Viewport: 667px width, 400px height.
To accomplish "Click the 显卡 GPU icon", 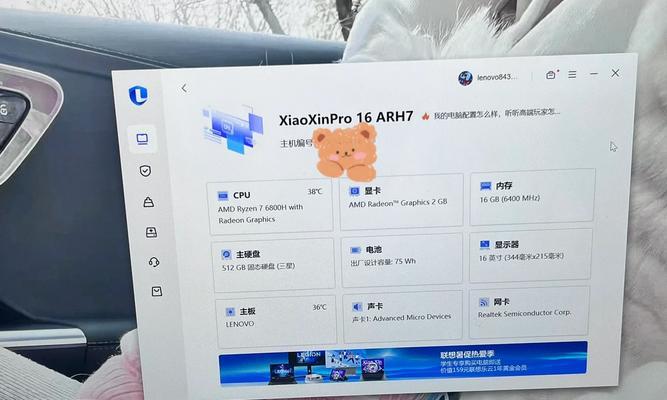I will pos(354,191).
